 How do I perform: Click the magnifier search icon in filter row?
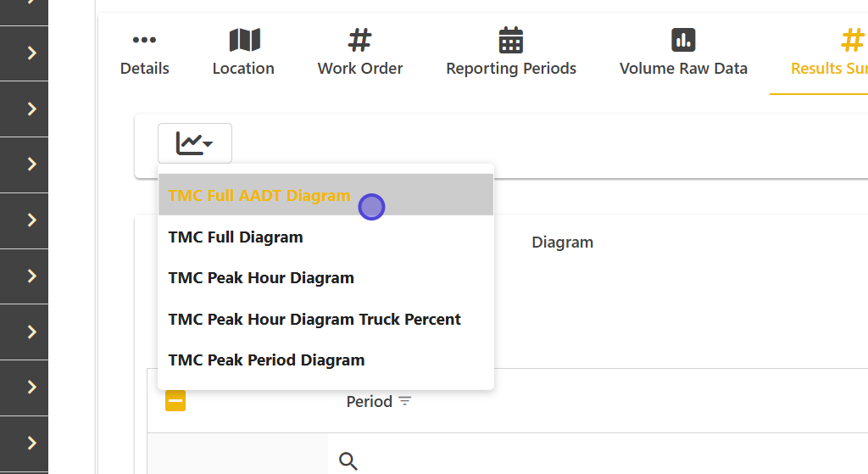(x=348, y=461)
